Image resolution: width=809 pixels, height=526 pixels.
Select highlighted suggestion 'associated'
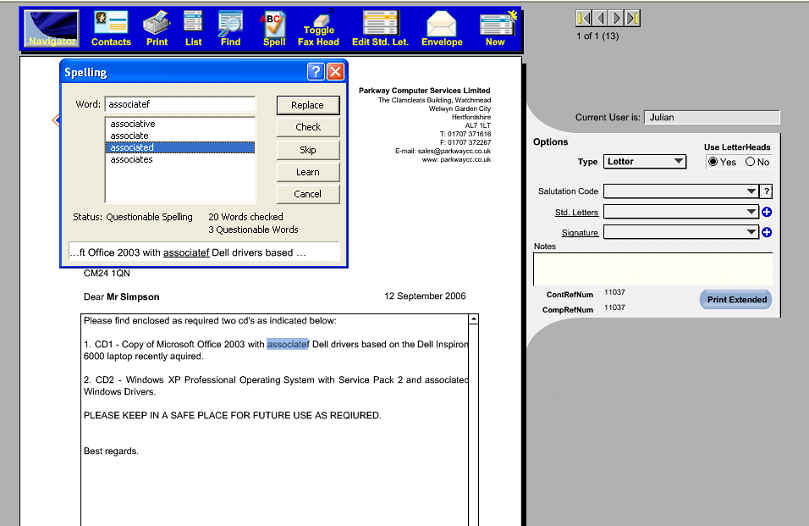[x=180, y=148]
